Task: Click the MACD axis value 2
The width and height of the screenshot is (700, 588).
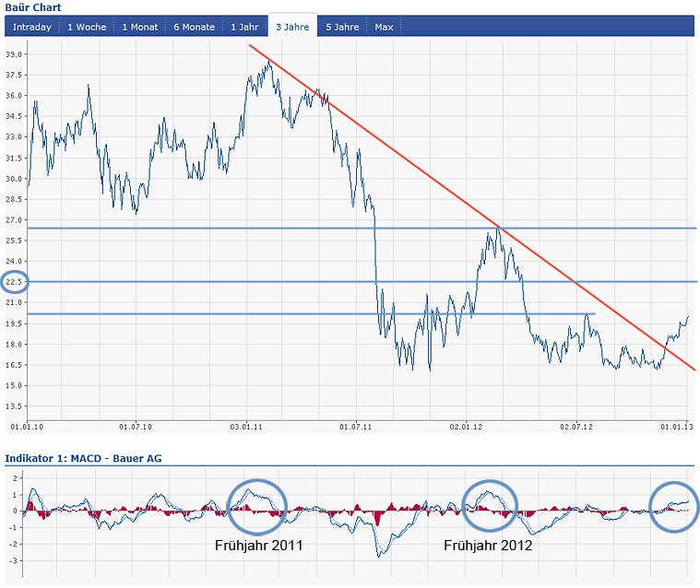Action: pyautogui.click(x=16, y=478)
